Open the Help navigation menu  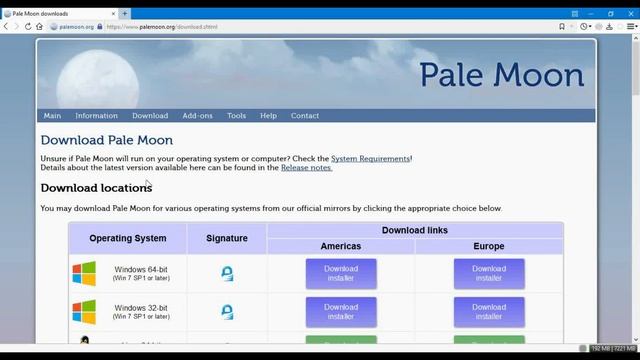269,116
